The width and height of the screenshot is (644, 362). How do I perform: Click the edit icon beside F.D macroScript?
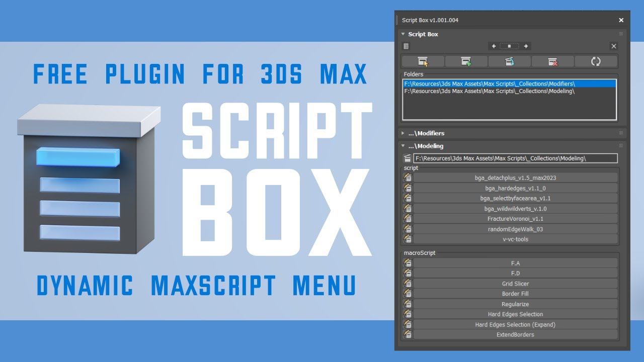408,273
